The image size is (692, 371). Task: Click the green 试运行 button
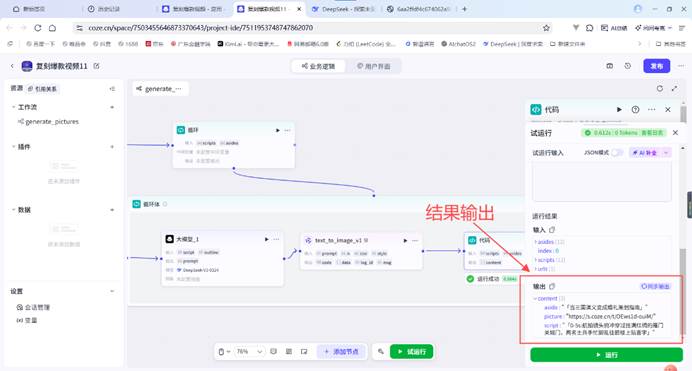[x=411, y=352]
